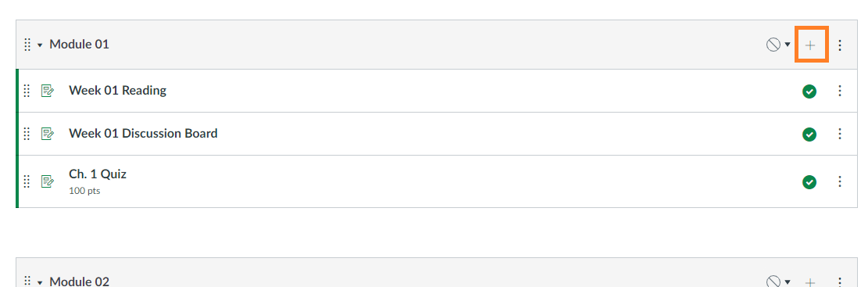Open the Week 01 Reading link
This screenshot has width=868, height=287.
pos(117,90)
